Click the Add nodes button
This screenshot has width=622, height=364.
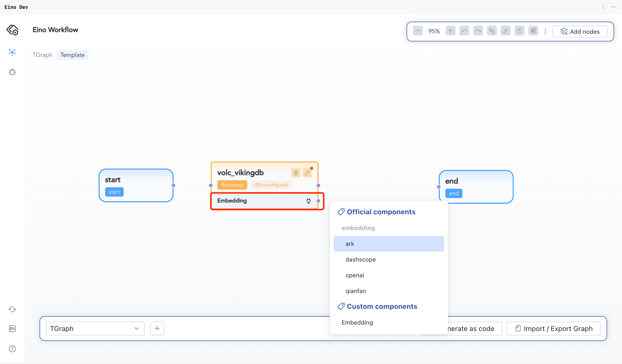click(x=580, y=32)
